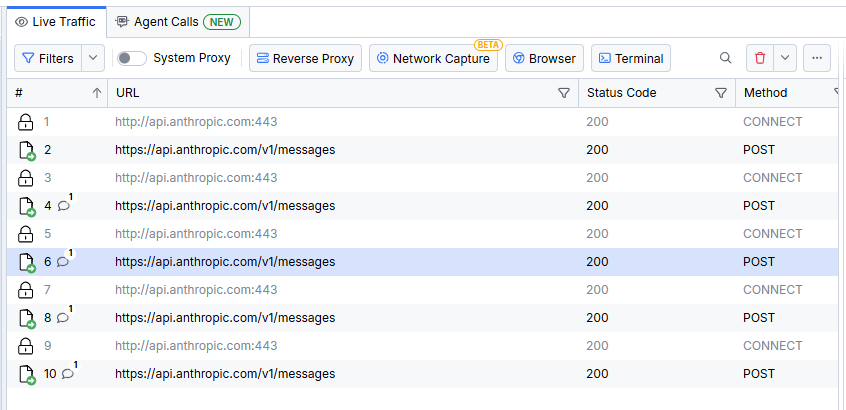846x410 pixels.
Task: Select the CONNECT URL in row 5
Action: pyautogui.click(x=196, y=234)
